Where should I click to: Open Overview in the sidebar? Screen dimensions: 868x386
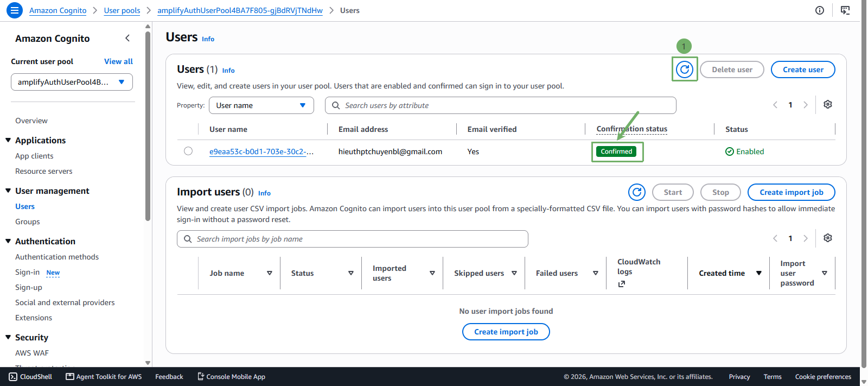31,121
